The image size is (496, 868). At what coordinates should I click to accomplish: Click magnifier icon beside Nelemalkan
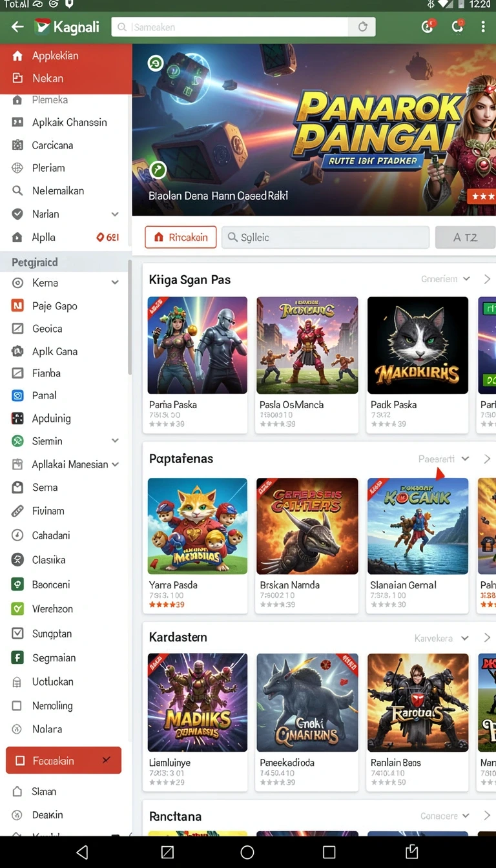tap(17, 191)
